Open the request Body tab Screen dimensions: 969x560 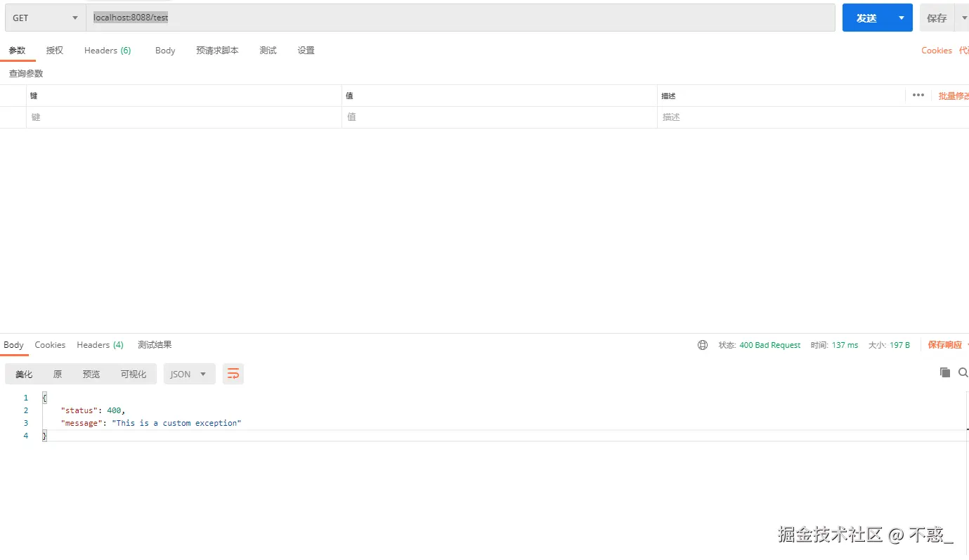tap(165, 51)
